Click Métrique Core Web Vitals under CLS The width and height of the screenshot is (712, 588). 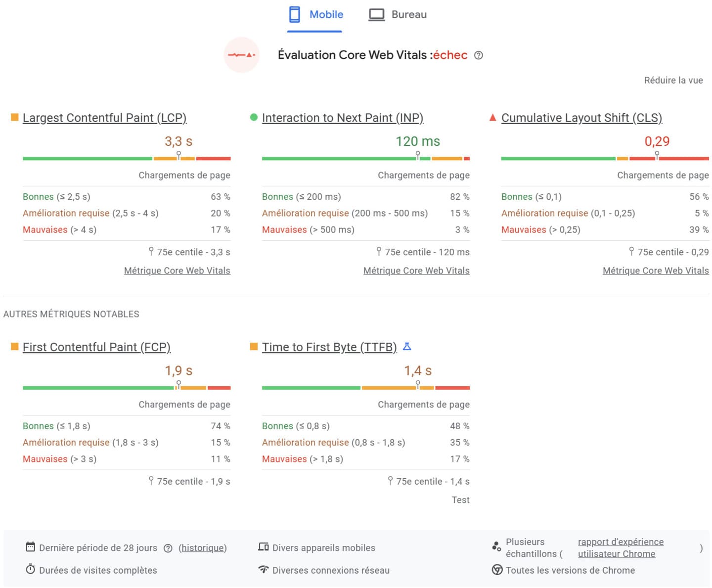point(656,271)
